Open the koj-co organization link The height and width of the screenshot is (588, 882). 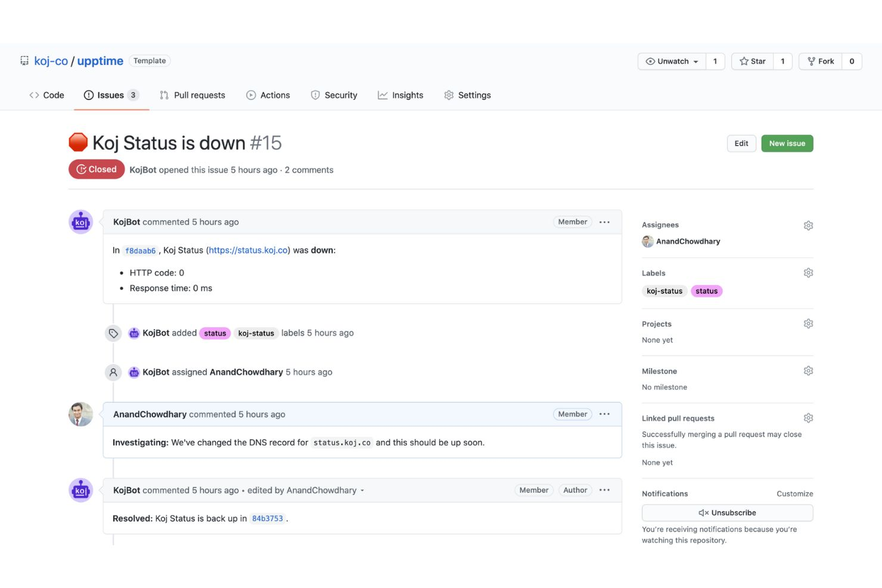(51, 61)
